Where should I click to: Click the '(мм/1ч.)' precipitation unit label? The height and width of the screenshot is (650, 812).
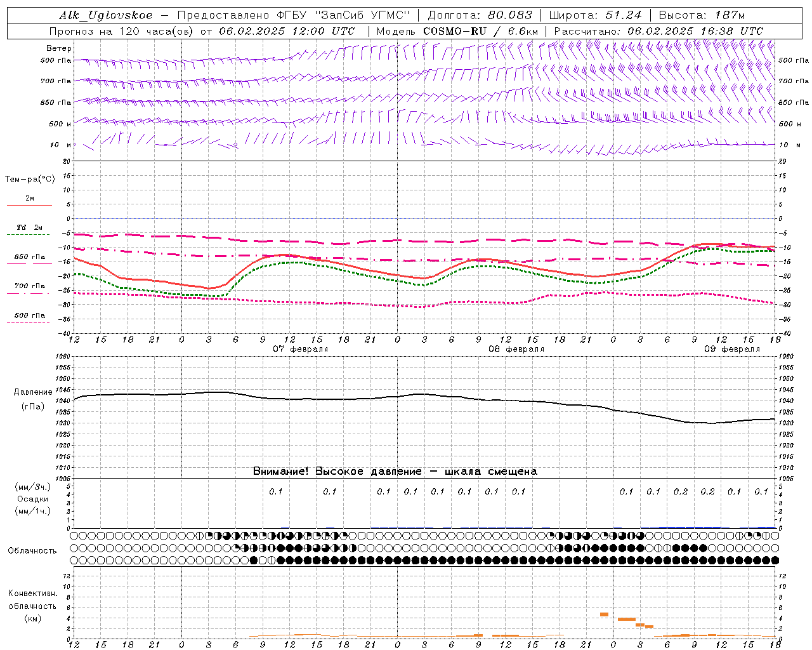pos(33,511)
